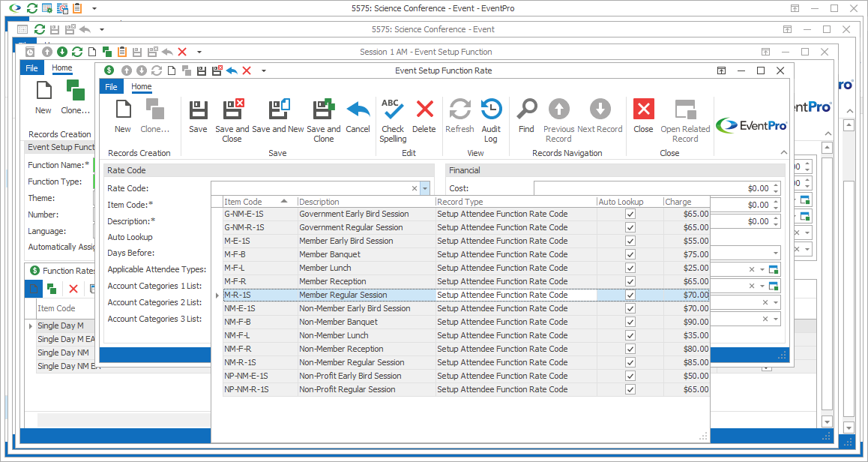
Task: Open File menu in Function Rate window
Action: (111, 87)
